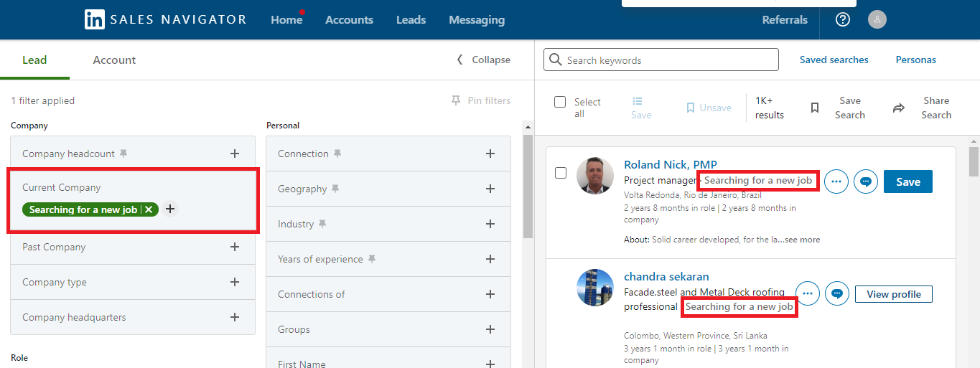Click the Current Company filter label
This screenshot has height=368, width=980.
pos(62,187)
